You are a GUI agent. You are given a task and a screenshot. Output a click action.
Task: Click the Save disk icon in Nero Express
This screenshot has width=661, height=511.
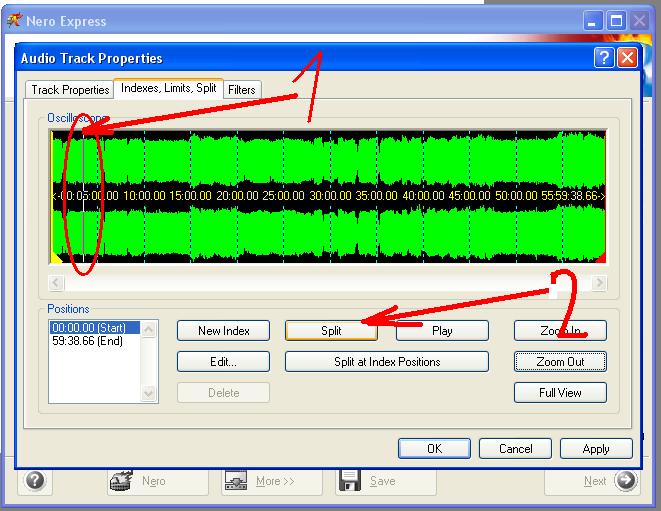(349, 481)
